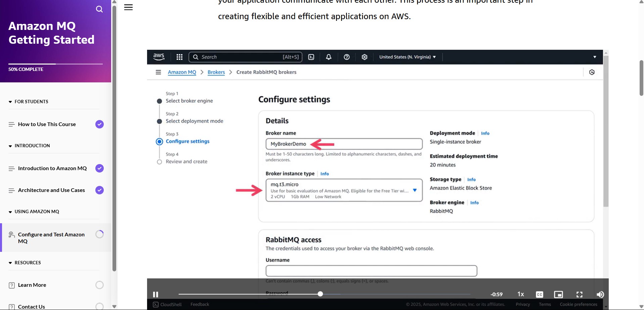Click the RabbitMQ Username input field
This screenshot has height=310, width=644.
pyautogui.click(x=371, y=271)
